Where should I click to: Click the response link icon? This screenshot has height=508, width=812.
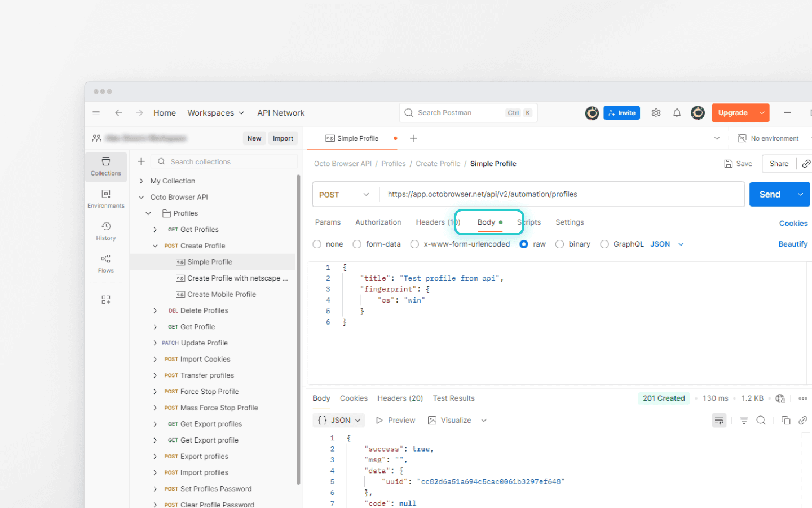pos(803,420)
